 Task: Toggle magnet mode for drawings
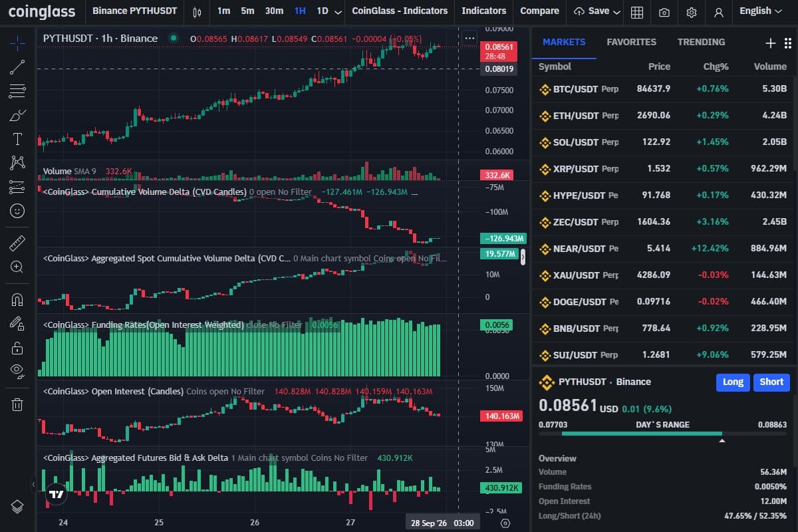pyautogui.click(x=17, y=299)
